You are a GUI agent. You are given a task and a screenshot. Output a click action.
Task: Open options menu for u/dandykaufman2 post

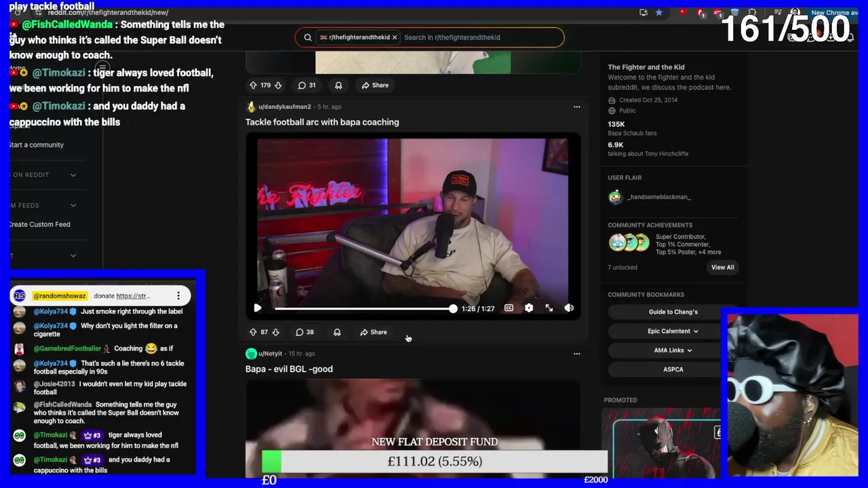click(x=577, y=106)
